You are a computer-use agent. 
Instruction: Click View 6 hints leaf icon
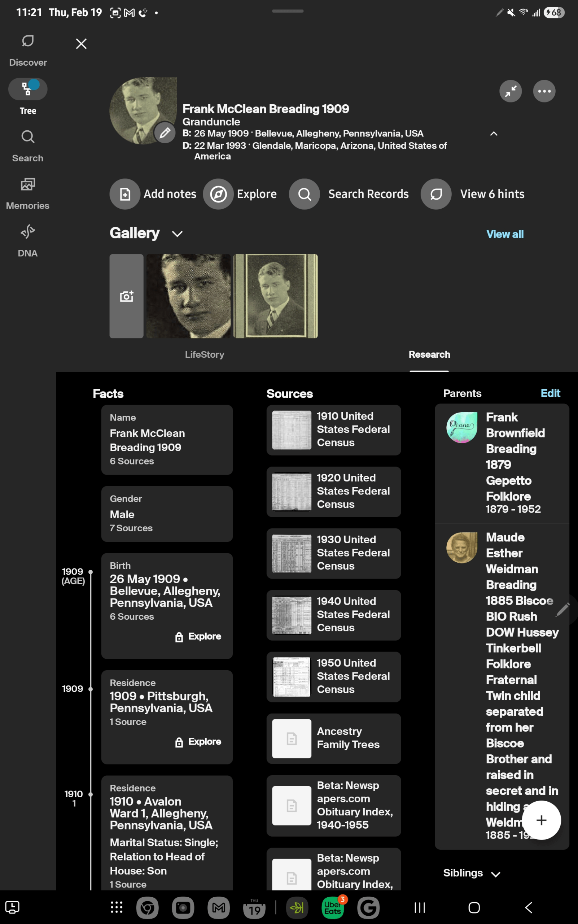click(436, 194)
